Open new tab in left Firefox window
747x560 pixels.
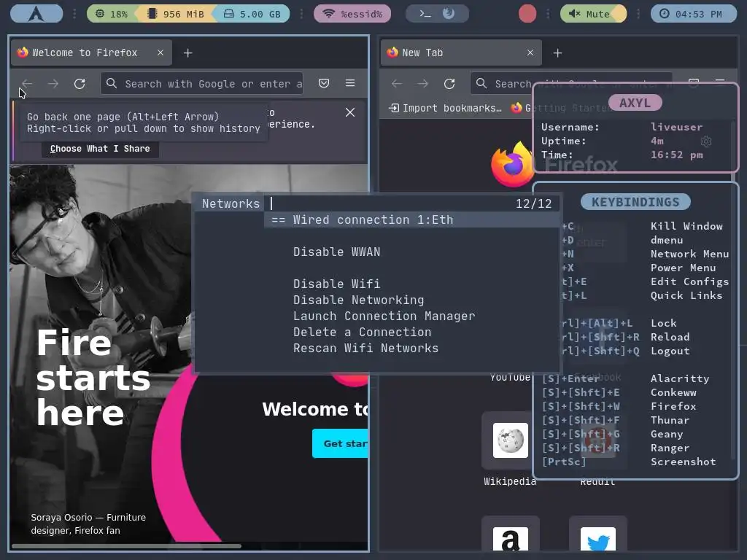click(188, 52)
